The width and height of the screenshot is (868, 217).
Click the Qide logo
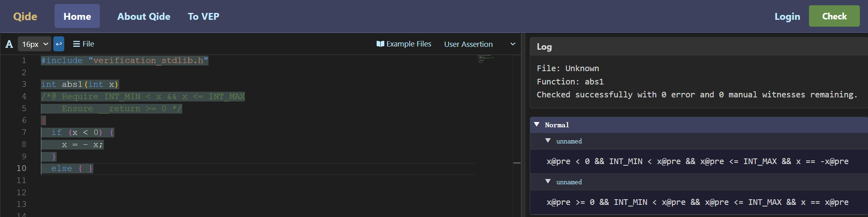click(x=25, y=17)
